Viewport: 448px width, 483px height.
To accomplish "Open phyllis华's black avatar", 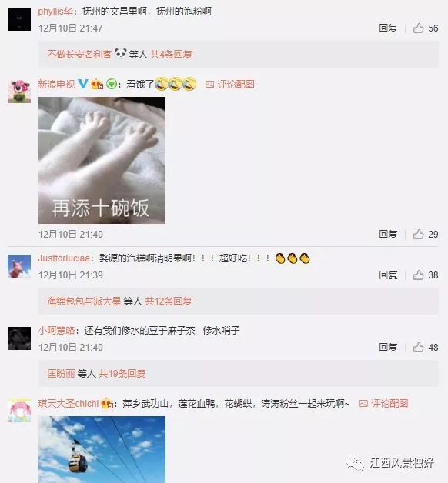I will point(19,19).
